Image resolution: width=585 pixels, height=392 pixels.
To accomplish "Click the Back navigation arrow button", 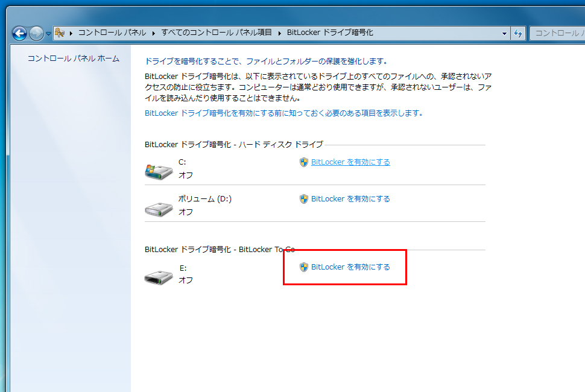I will point(19,33).
